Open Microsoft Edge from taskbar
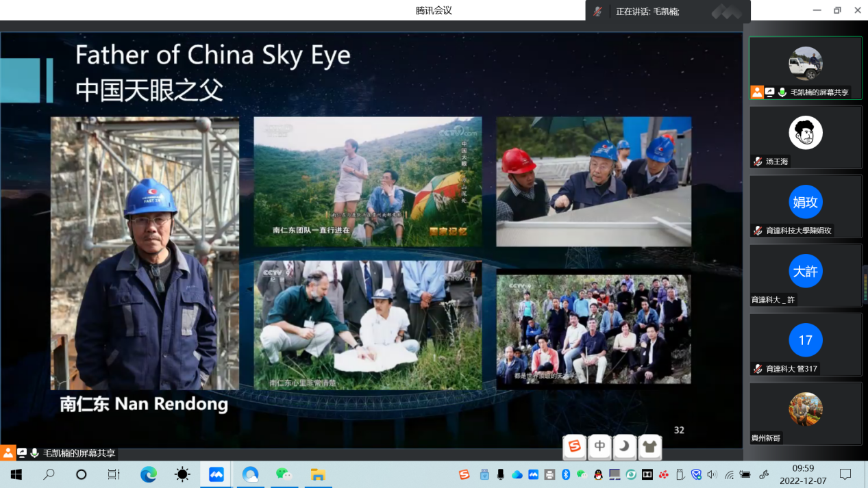The width and height of the screenshot is (868, 488). (149, 474)
